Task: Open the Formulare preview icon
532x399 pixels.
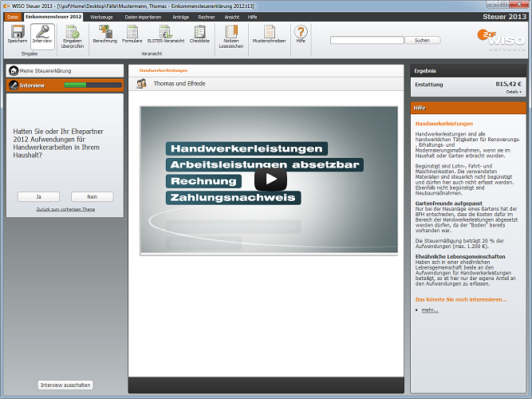Action: click(132, 32)
